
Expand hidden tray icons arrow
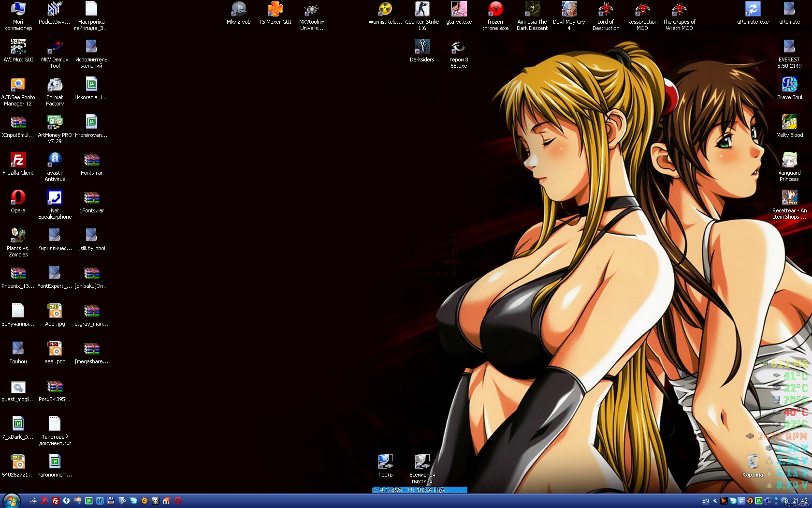(x=715, y=501)
